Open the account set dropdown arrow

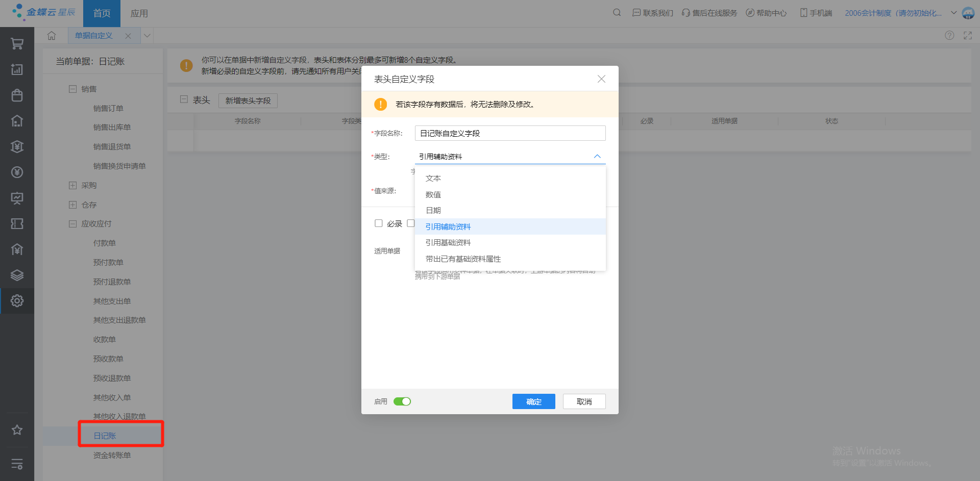953,13
